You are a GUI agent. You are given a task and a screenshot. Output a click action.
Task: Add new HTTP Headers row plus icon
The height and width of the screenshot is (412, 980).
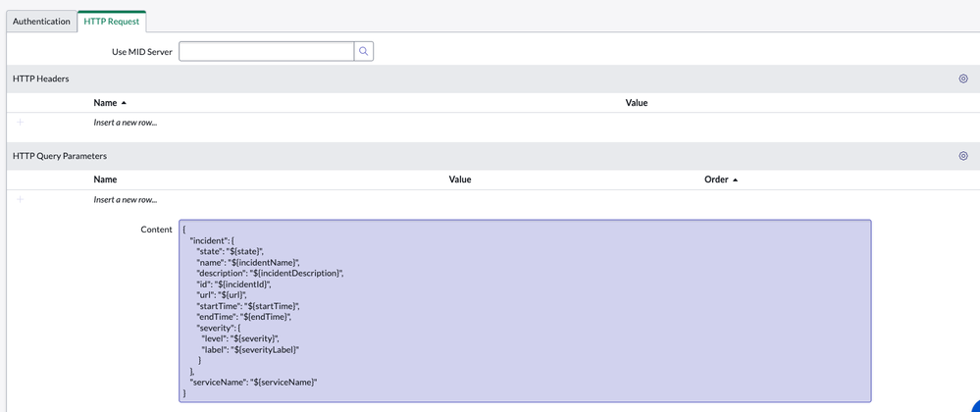(20, 122)
